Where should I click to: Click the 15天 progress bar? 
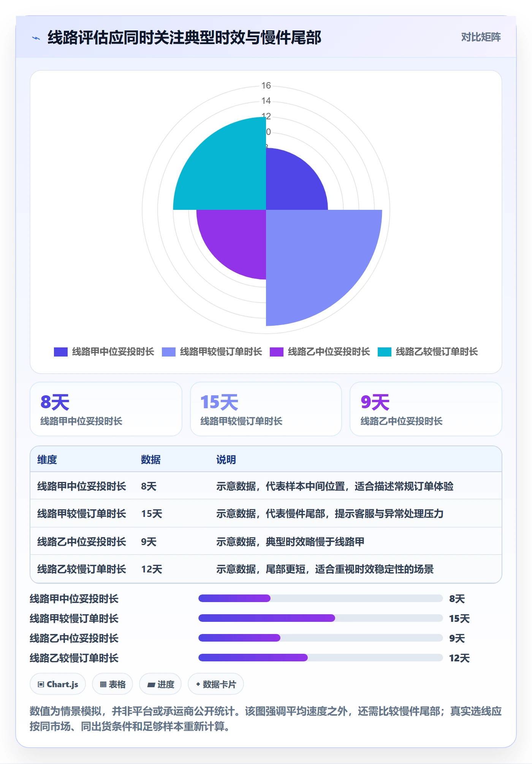click(320, 618)
